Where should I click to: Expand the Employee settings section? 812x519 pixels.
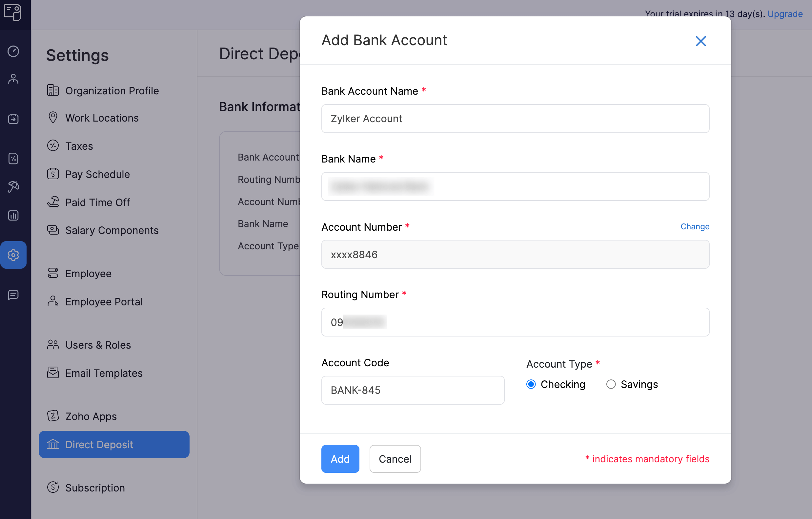pyautogui.click(x=87, y=273)
